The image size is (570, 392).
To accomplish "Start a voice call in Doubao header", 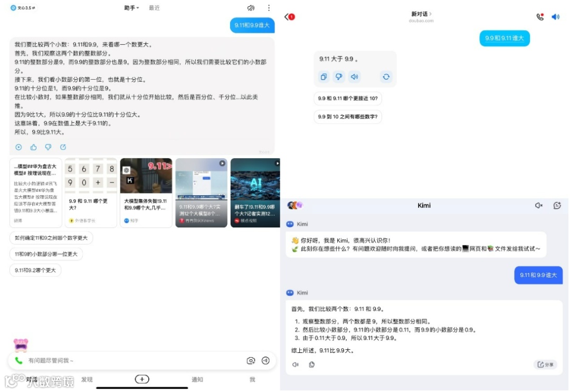I will click(540, 17).
